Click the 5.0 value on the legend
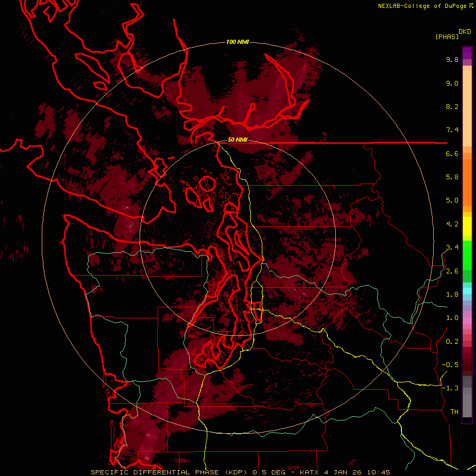The height and width of the screenshot is (476, 476). tap(452, 200)
